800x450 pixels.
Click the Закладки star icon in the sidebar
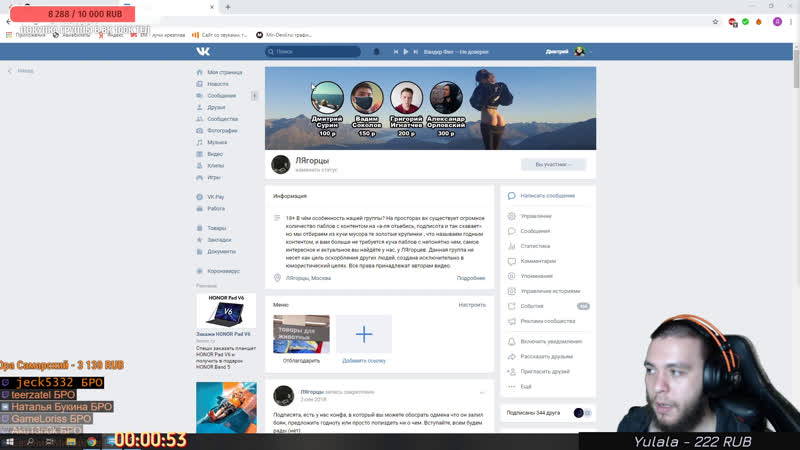(x=198, y=240)
